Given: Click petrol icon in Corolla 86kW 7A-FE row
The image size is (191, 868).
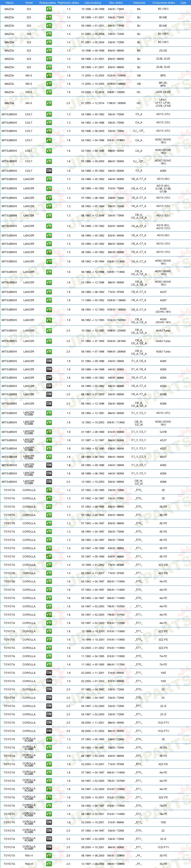Looking at the screenshot, I should (49, 664).
